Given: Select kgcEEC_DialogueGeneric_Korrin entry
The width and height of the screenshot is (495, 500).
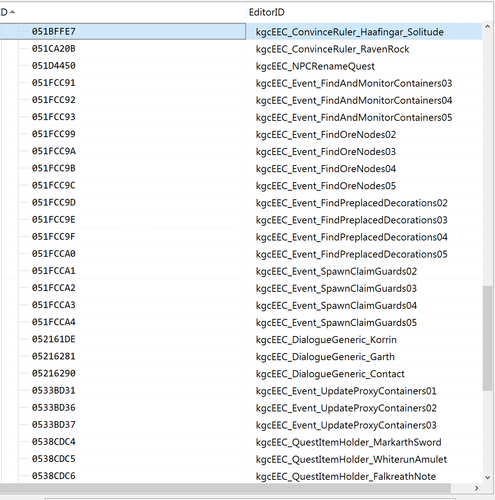Looking at the screenshot, I should point(326,340).
